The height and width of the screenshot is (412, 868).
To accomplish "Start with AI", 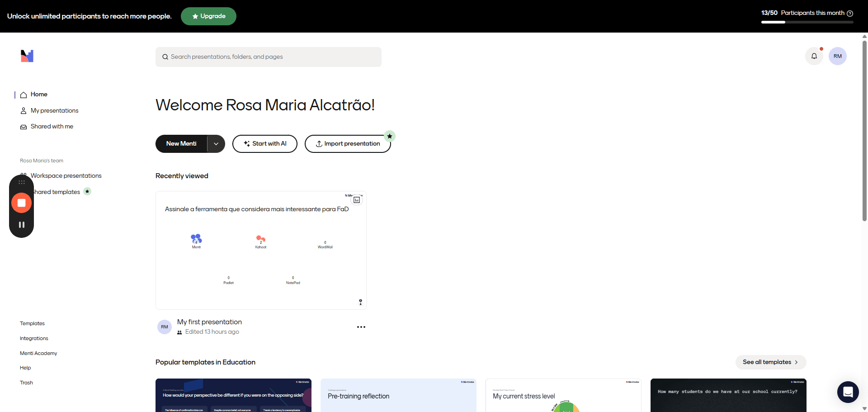I will pos(265,144).
